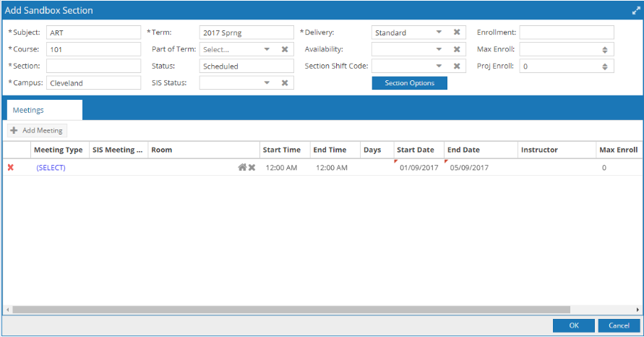Click into the Campus field containing Cleveland
Viewport: 644px width, 337px height.
pos(94,83)
